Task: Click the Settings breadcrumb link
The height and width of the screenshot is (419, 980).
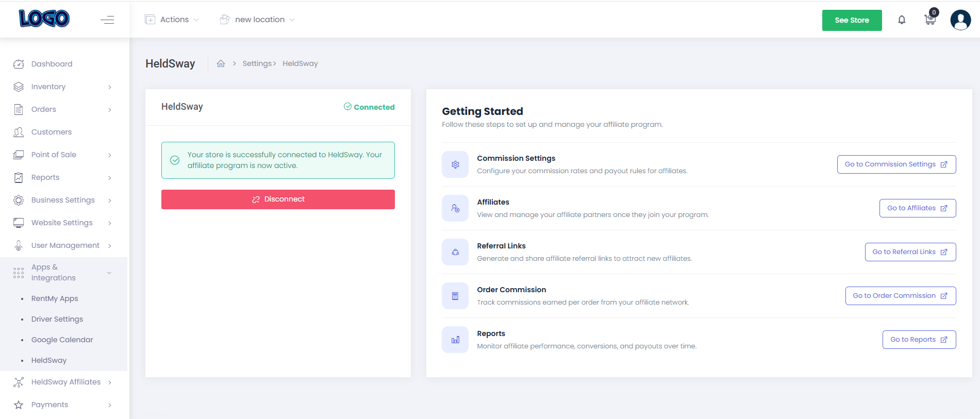Action: pyautogui.click(x=257, y=63)
